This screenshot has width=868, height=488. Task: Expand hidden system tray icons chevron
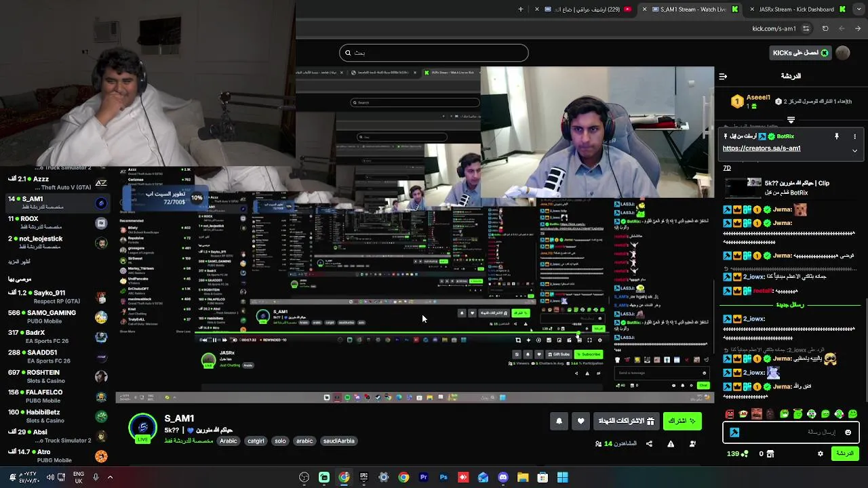pyautogui.click(x=110, y=477)
